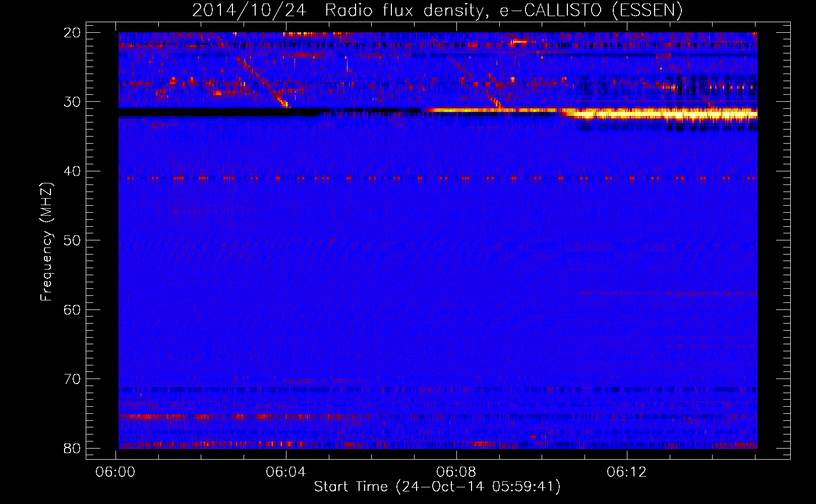Screen dimensions: 816x504
Task: Select the 06:04 time tick label
Action: pos(286,472)
